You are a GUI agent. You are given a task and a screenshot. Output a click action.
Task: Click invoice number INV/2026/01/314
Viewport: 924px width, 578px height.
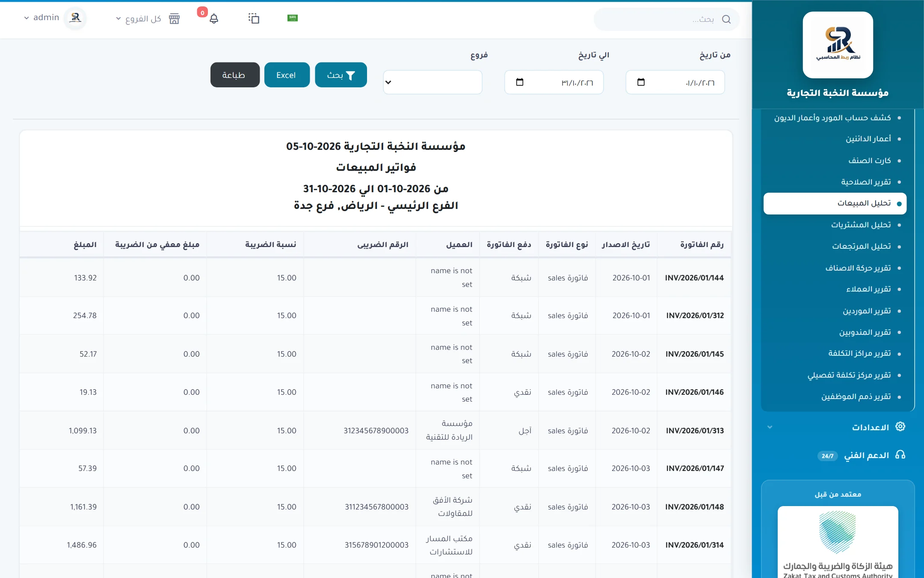tap(695, 545)
